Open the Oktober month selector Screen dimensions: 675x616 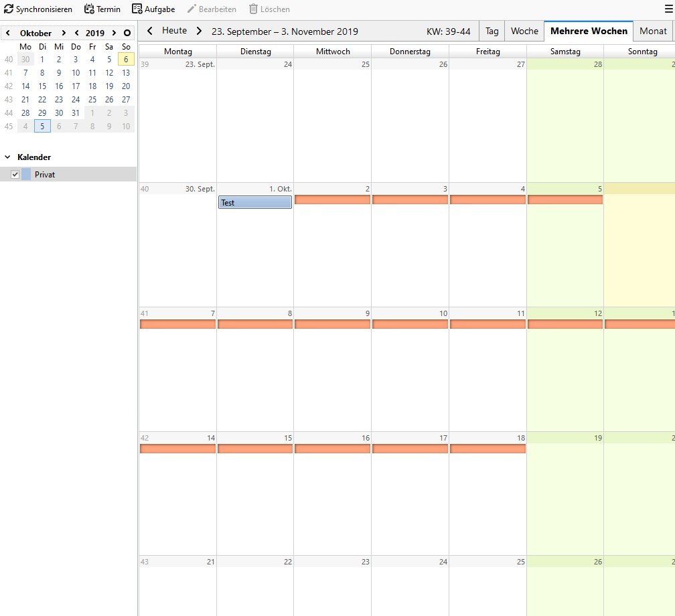pos(35,33)
